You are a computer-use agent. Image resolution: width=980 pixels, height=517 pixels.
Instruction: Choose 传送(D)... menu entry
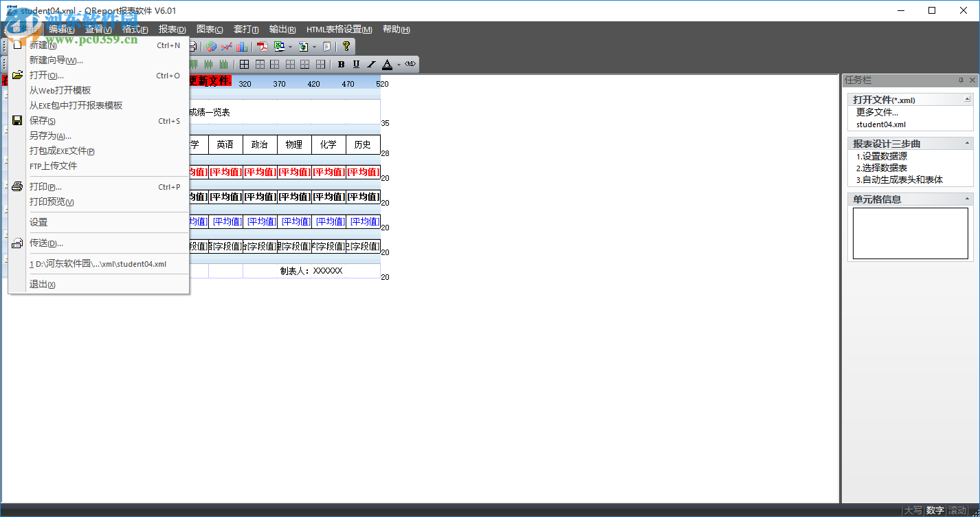tap(98, 243)
